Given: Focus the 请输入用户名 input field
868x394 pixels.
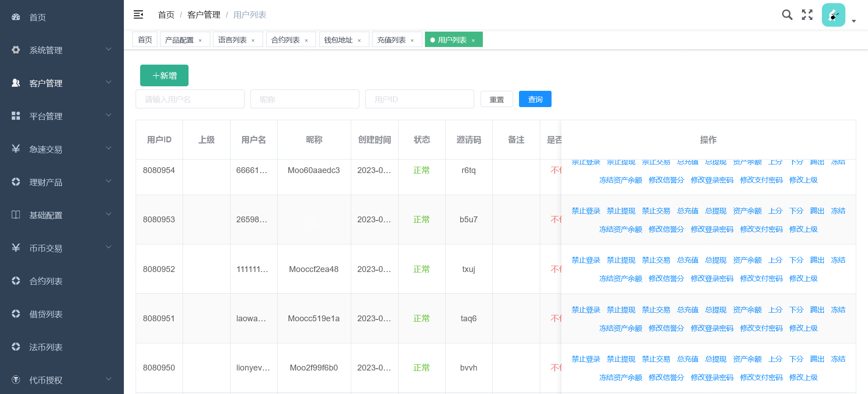Looking at the screenshot, I should 190,99.
